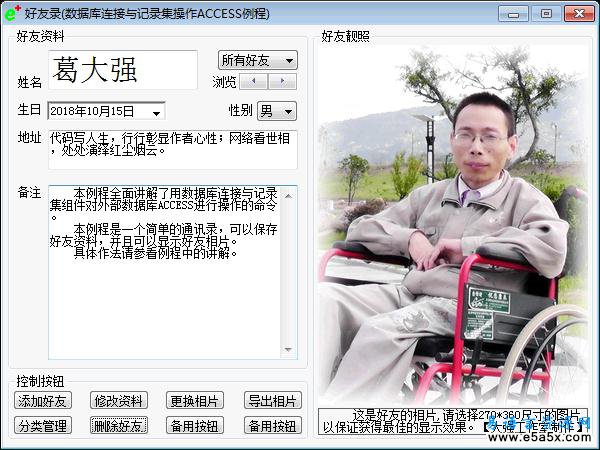Click the app icon in title bar
The image size is (600, 450).
click(12, 13)
